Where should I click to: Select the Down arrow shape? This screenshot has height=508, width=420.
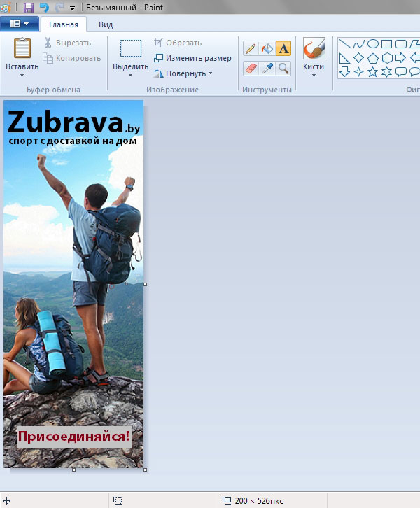coord(345,72)
